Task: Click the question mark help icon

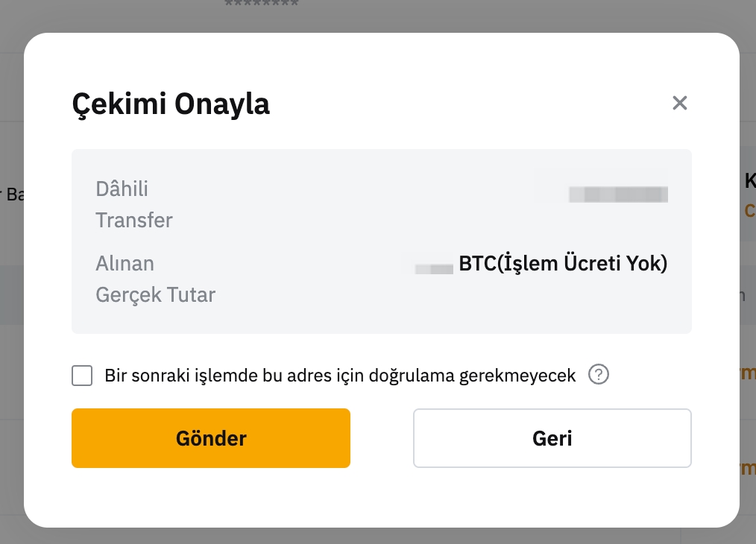Action: click(599, 375)
